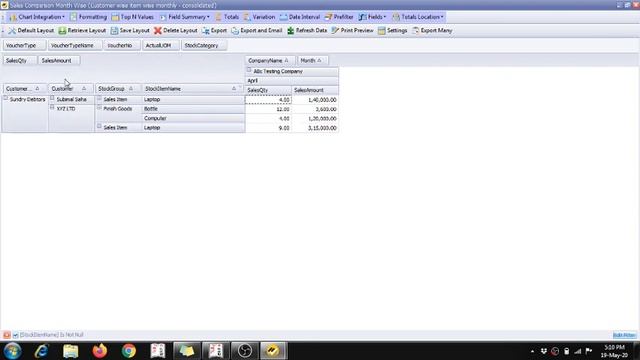The width and height of the screenshot is (640, 360).
Task: Select the 12.00 SalesQty cell
Action: pos(268,109)
